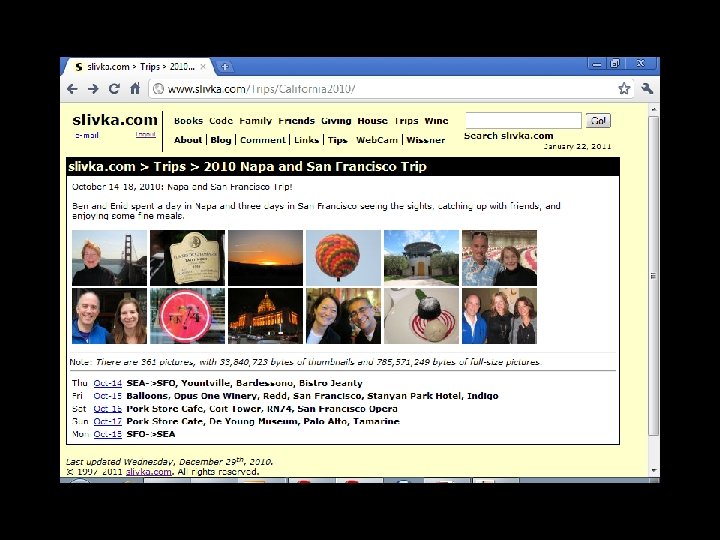Click the Go search button
720x540 pixels.
coord(598,121)
